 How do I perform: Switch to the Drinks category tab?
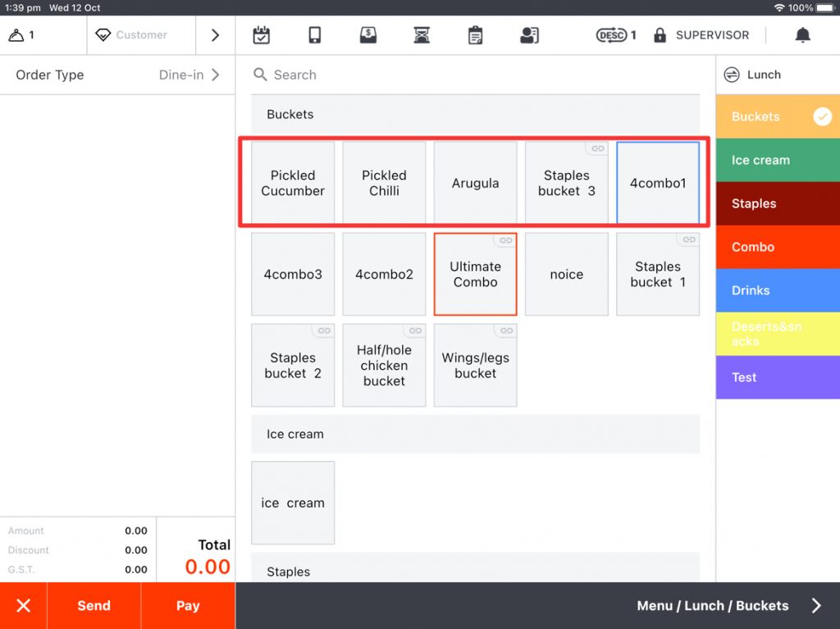[x=778, y=290]
